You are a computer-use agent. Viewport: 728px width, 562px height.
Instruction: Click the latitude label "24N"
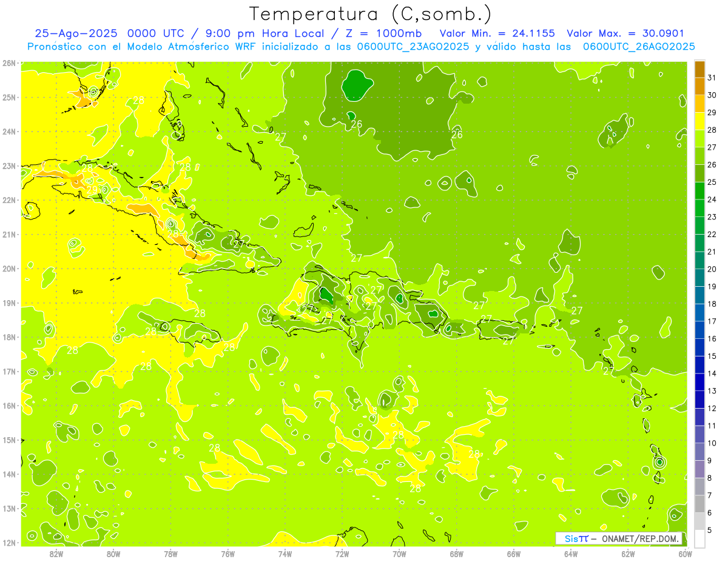pyautogui.click(x=8, y=132)
